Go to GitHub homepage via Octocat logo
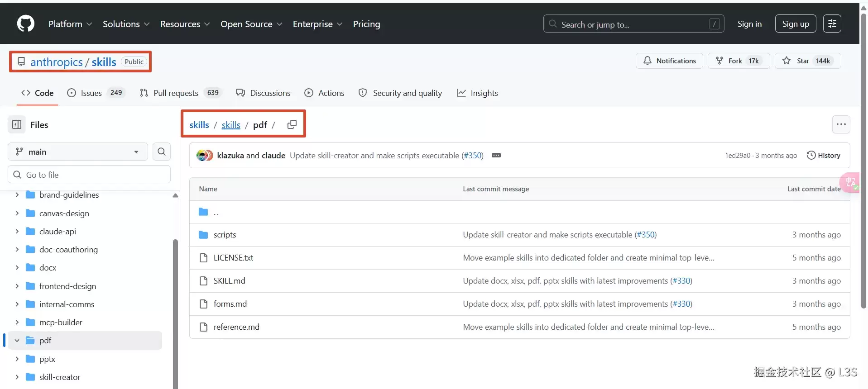Image resolution: width=868 pixels, height=389 pixels. click(x=26, y=24)
